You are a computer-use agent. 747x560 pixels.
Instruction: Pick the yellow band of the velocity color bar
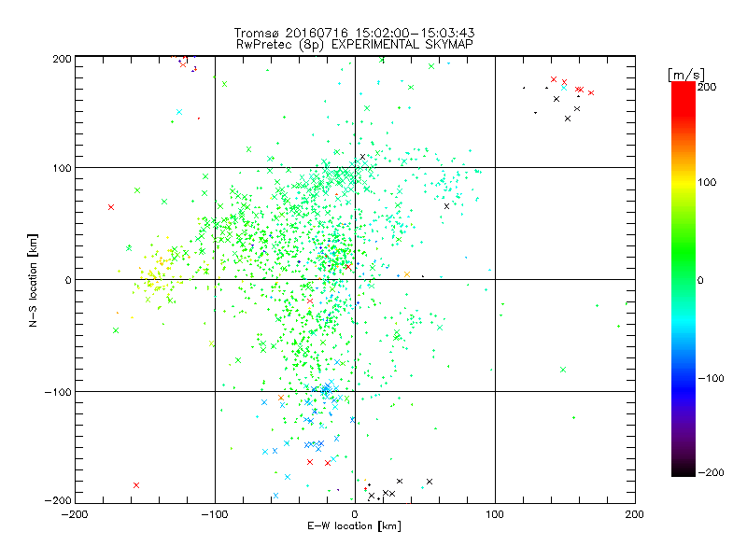(684, 182)
